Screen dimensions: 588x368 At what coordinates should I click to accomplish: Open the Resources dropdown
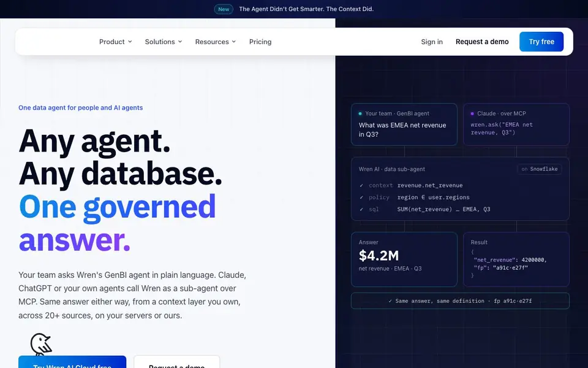(x=215, y=42)
